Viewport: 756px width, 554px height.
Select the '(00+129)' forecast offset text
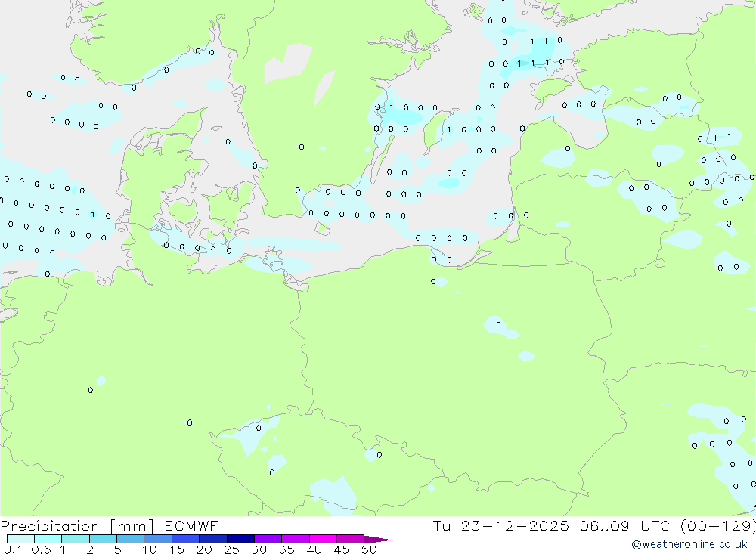(718, 525)
